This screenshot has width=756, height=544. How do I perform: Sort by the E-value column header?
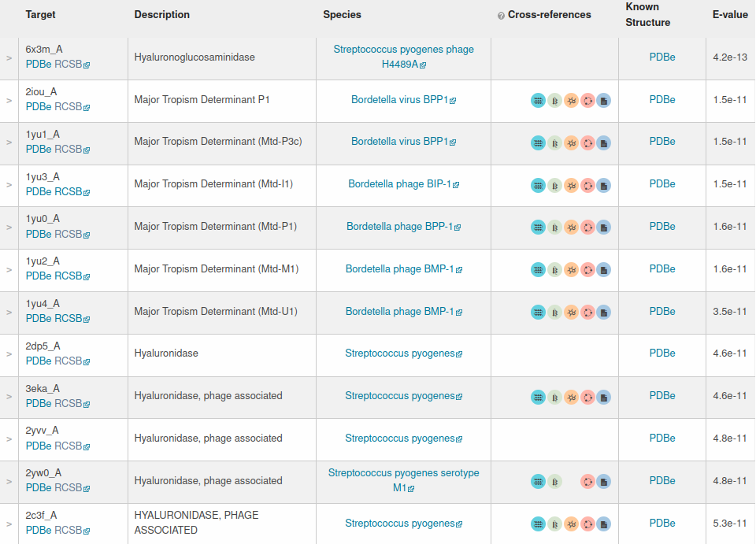730,14
